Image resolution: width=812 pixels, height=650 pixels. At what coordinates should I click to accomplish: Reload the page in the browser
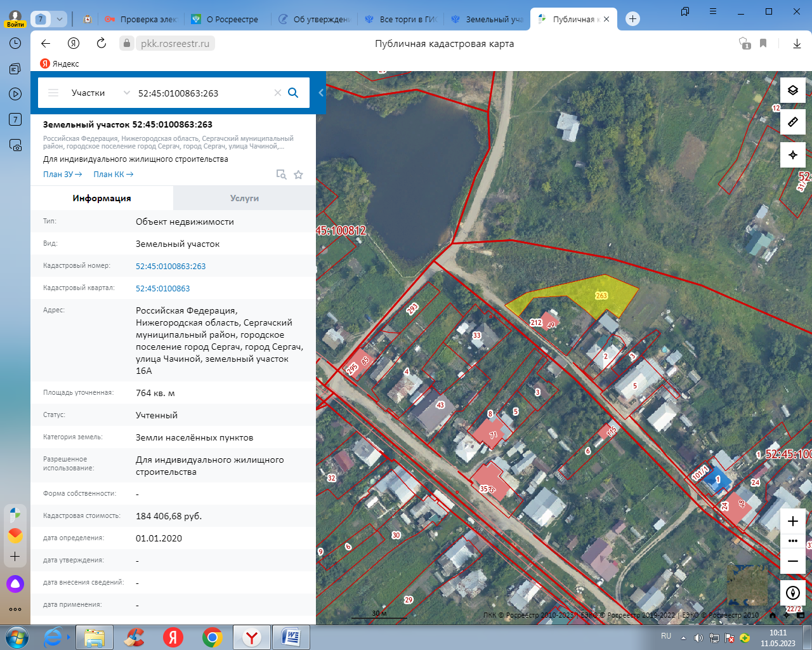101,43
